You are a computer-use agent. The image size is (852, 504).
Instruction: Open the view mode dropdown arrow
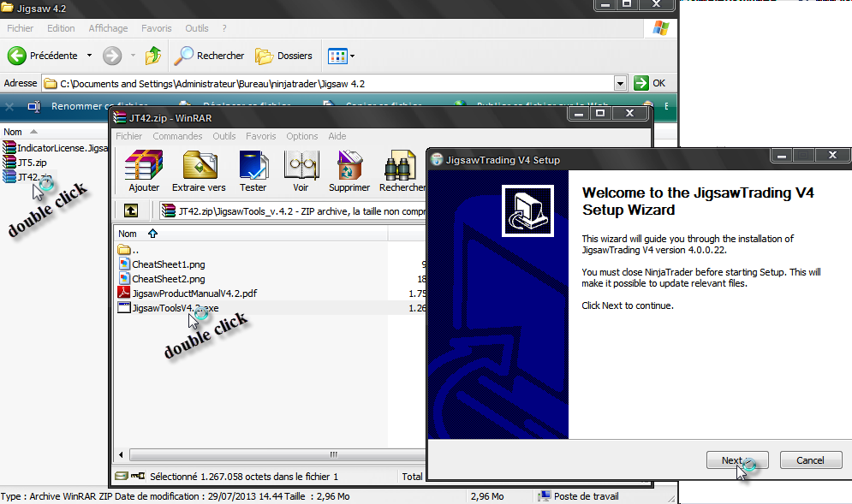(352, 56)
